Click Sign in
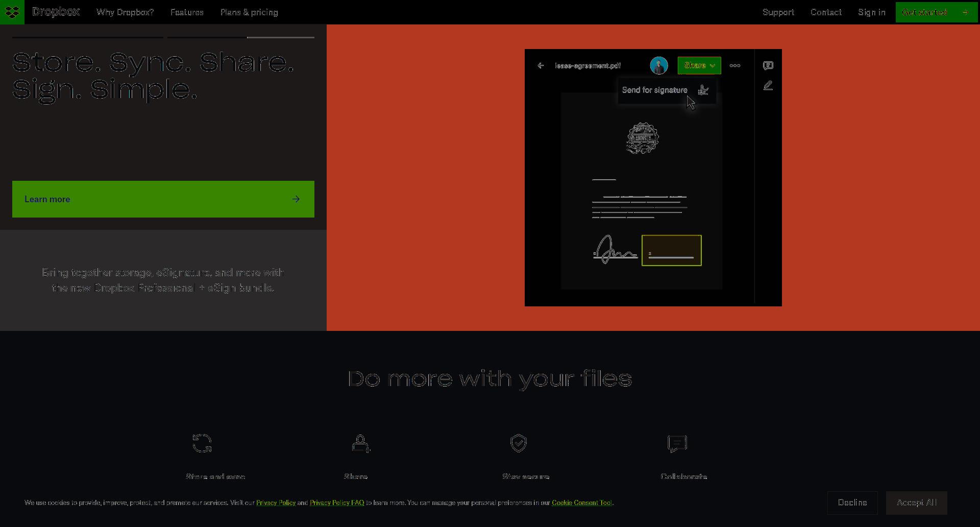The height and width of the screenshot is (527, 980). 872,12
